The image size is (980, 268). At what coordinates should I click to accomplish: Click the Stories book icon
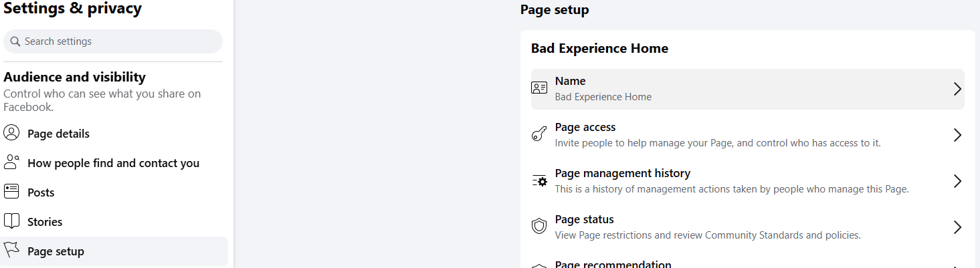tap(11, 221)
